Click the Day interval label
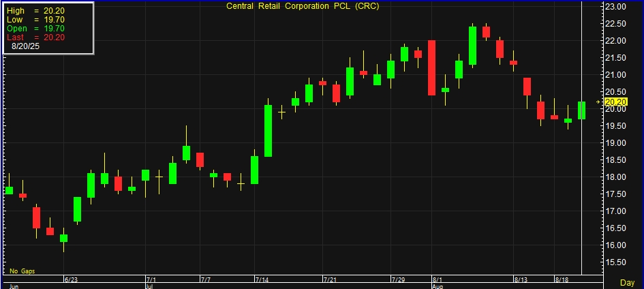The height and width of the screenshot is (289, 644). (627, 283)
